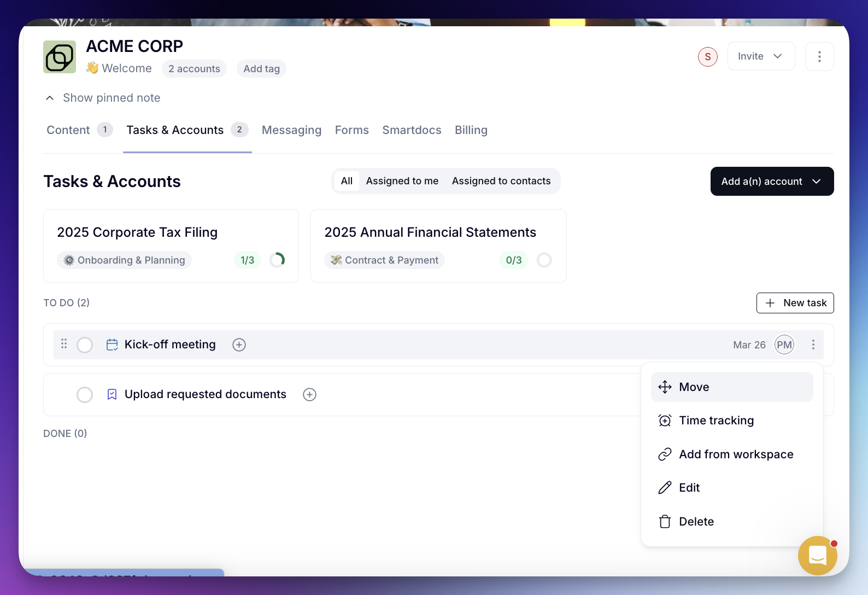Viewport: 868px width, 595px height.
Task: Mark Kick-off meeting as complete
Action: click(85, 345)
